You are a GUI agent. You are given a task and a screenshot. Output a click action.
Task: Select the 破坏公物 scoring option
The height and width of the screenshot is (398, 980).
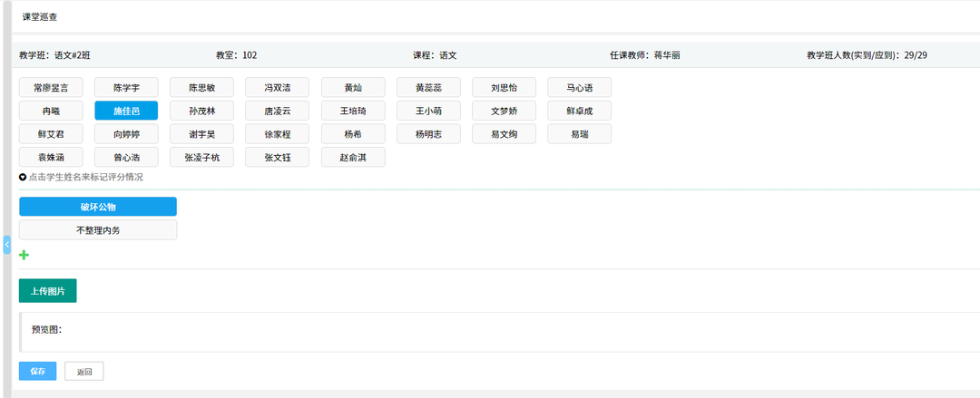98,207
